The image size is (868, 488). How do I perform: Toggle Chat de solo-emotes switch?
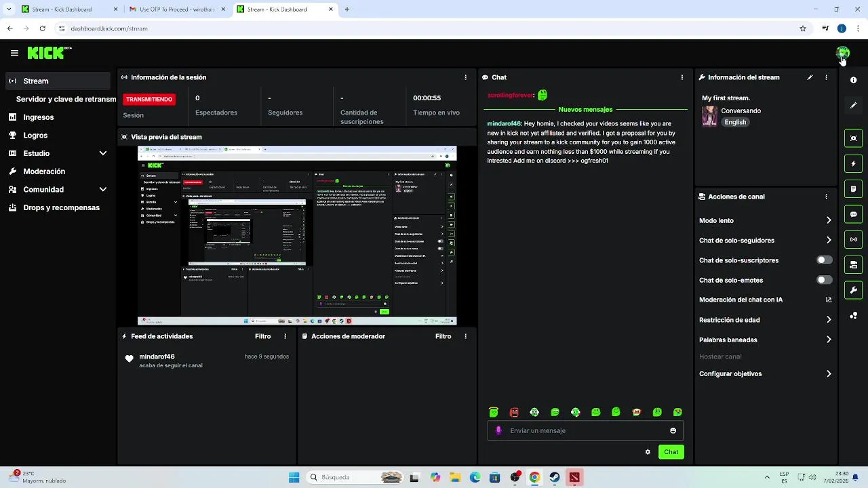click(824, 280)
